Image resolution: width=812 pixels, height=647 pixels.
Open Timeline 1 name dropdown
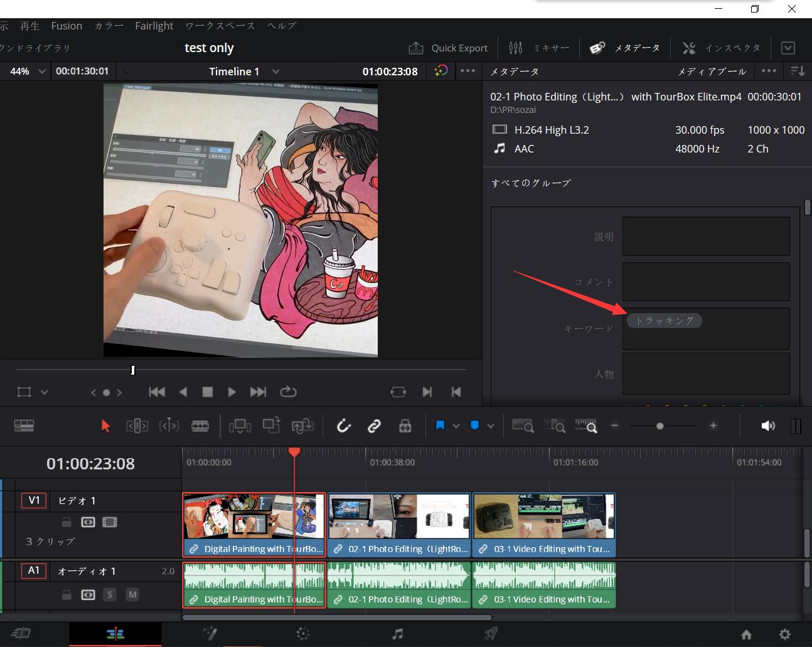pos(275,72)
